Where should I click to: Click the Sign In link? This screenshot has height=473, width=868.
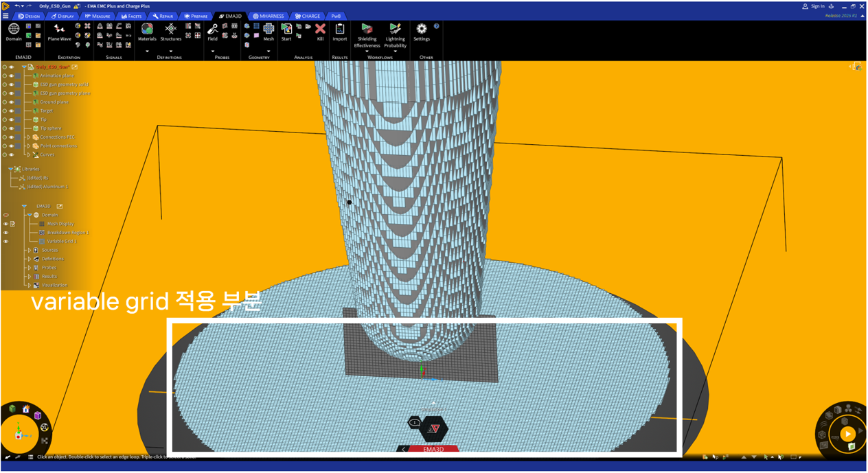pyautogui.click(x=814, y=6)
